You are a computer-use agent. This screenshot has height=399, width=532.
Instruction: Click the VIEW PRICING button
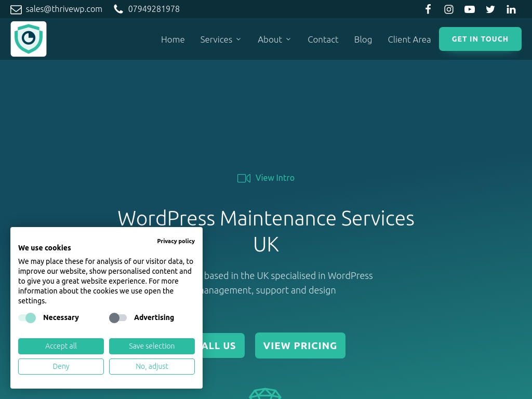click(x=300, y=345)
